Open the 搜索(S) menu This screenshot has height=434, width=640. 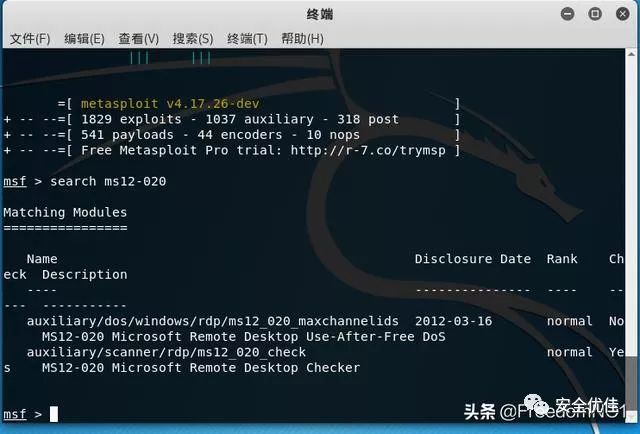193,39
